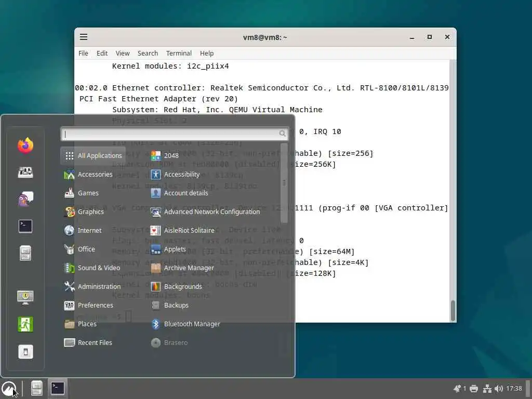Open Files manager favorite icon
Viewport: 532px width, 399px height.
click(25, 253)
